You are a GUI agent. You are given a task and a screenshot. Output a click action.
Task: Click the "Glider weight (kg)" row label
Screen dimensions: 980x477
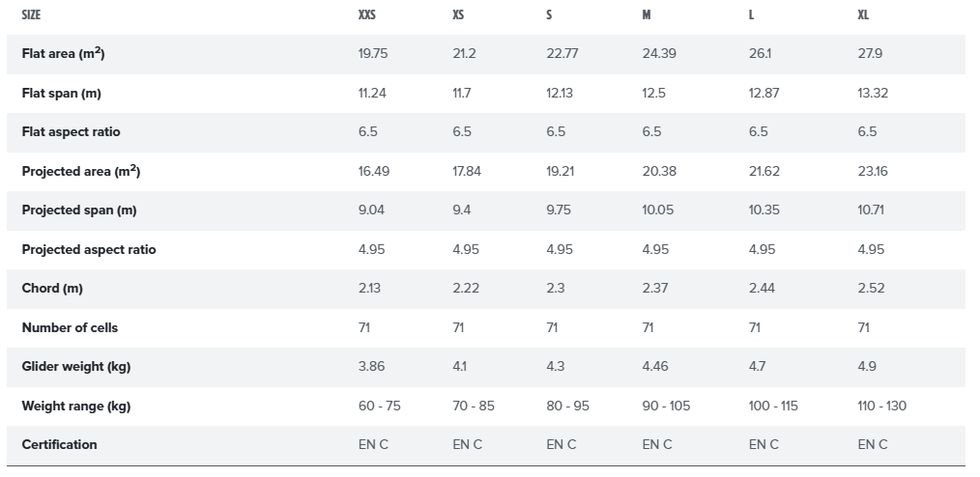pyautogui.click(x=75, y=367)
